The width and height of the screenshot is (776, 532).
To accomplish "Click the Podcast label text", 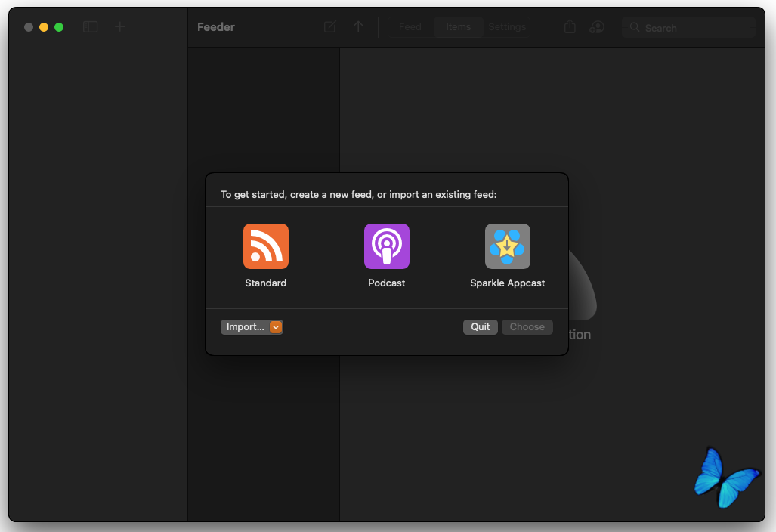I will pos(387,283).
